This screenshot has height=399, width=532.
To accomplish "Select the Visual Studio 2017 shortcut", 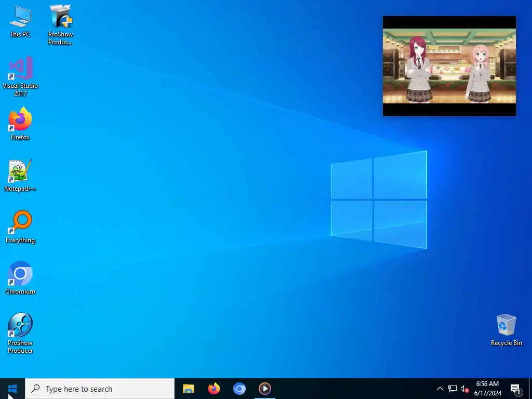I will coord(20,77).
